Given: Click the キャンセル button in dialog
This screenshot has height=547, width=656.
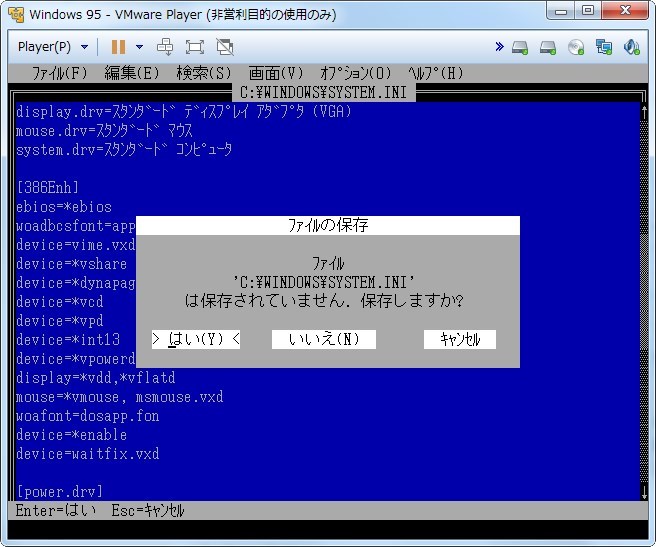Looking at the screenshot, I should coord(460,339).
